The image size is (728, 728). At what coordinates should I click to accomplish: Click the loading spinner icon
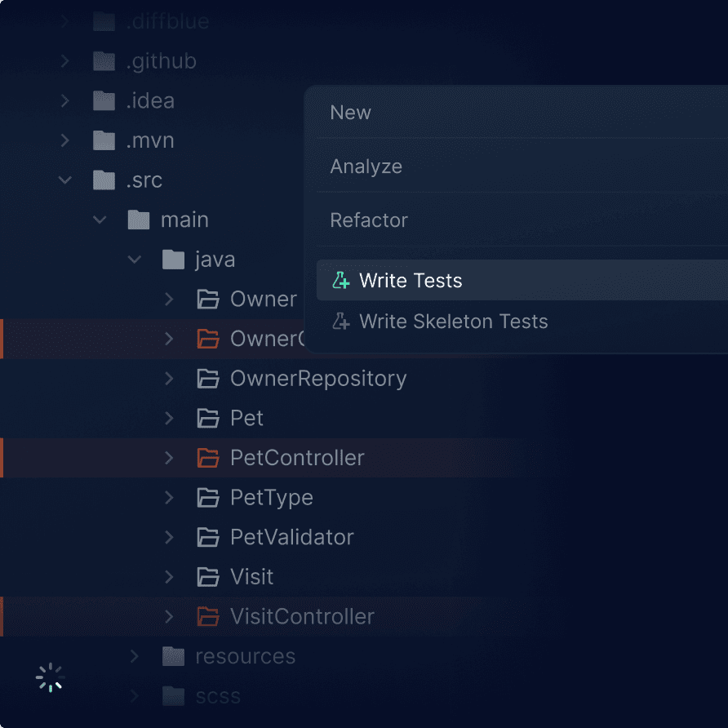click(50, 677)
